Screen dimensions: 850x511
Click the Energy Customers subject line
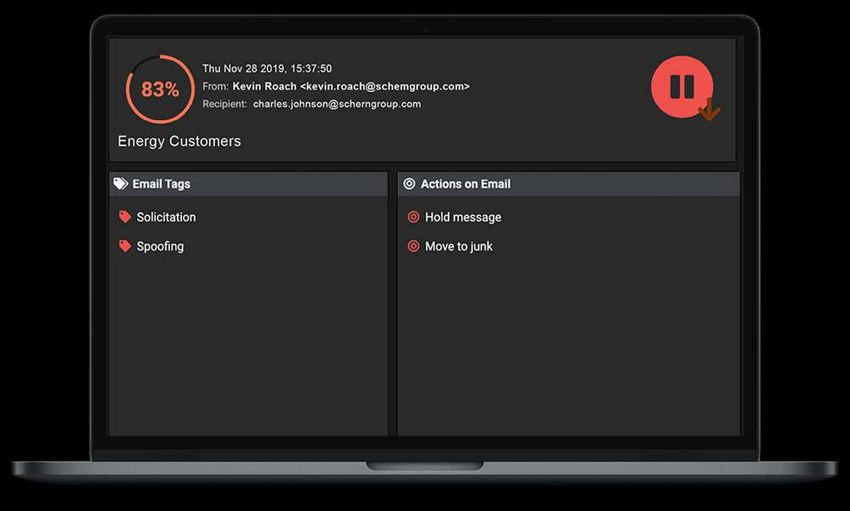(179, 141)
